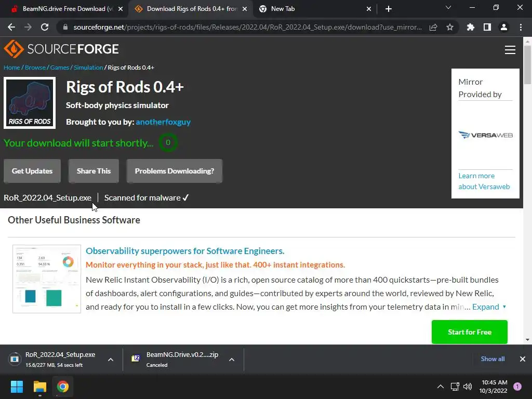
Task: Close the BeamNG.drive tab
Action: pyautogui.click(x=121, y=9)
